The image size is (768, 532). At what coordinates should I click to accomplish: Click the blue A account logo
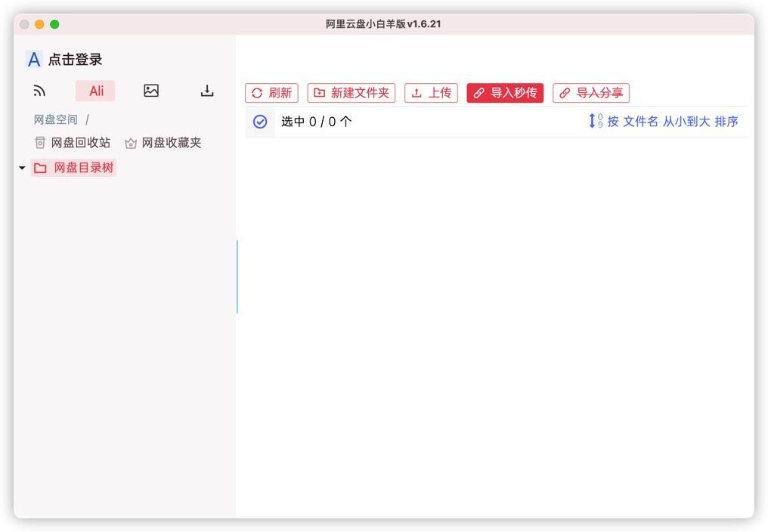pos(34,59)
